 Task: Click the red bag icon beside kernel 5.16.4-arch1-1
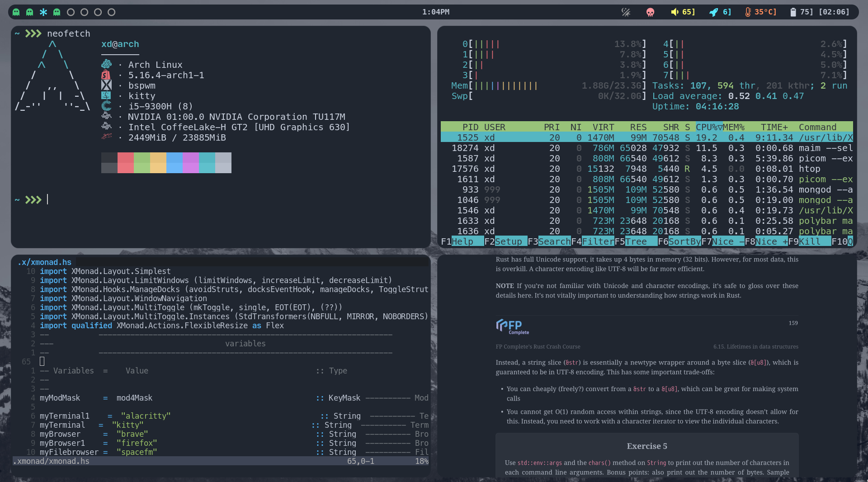tap(106, 75)
